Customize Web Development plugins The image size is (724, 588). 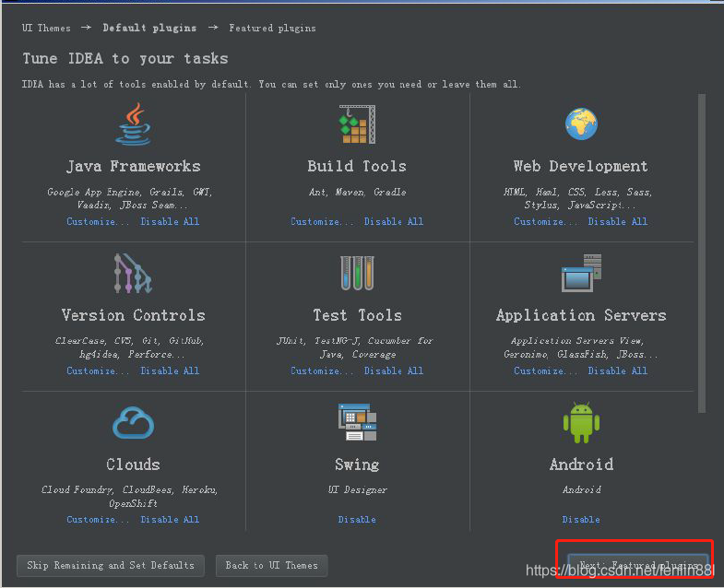[x=545, y=221]
